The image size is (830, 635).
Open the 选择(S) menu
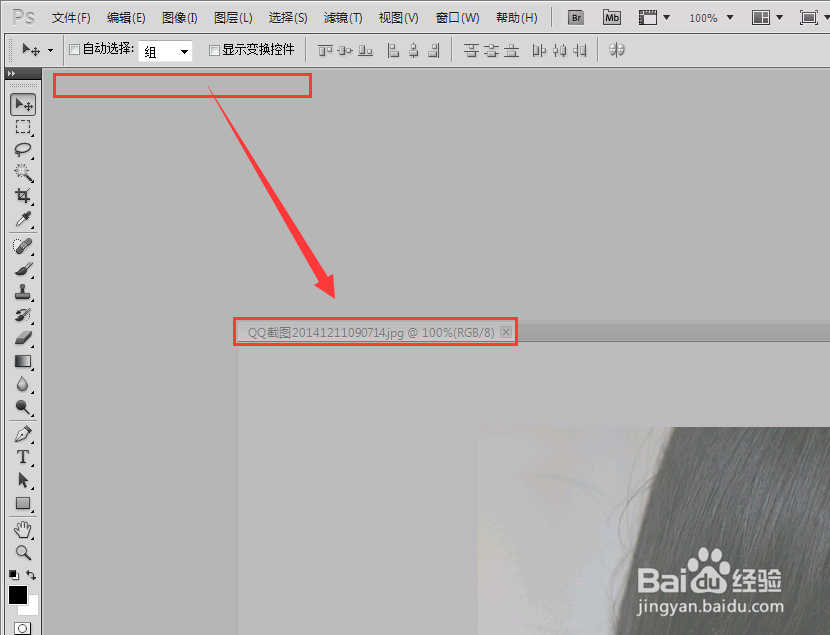pyautogui.click(x=287, y=18)
